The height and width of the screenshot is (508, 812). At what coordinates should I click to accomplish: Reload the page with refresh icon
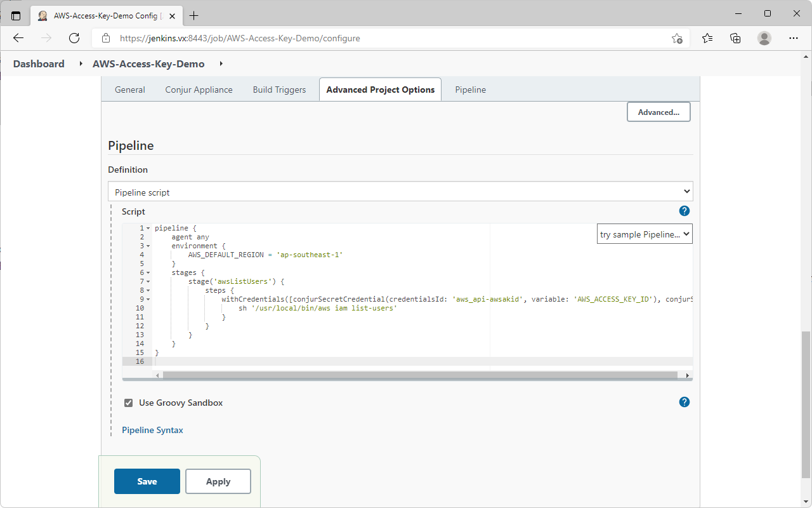[74, 38]
